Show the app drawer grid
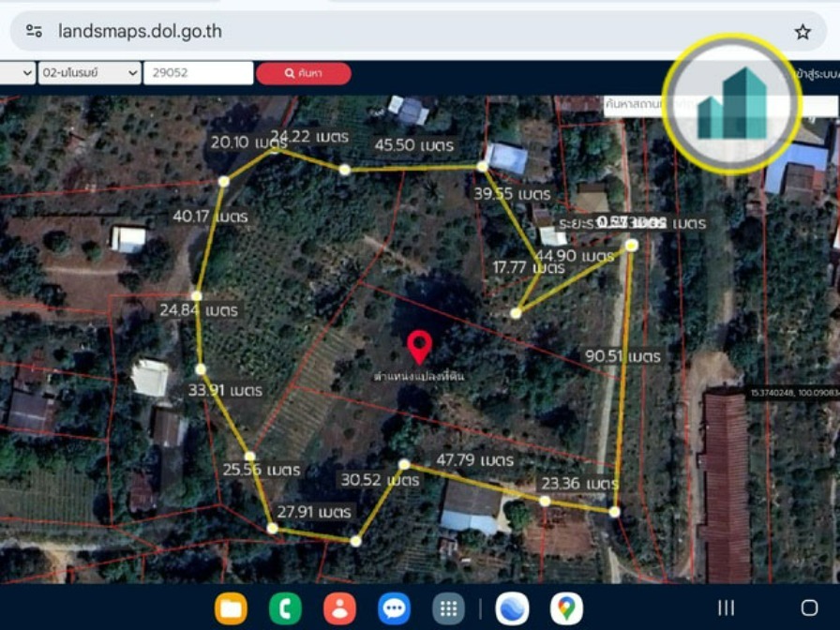This screenshot has height=630, width=840. pyautogui.click(x=448, y=608)
